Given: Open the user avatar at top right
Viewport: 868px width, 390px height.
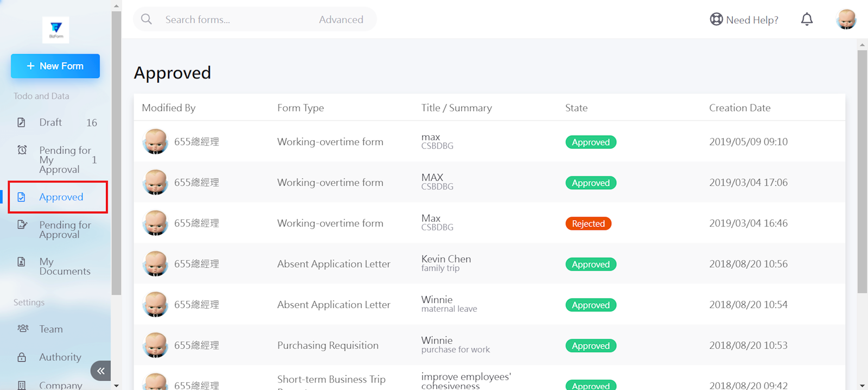Looking at the screenshot, I should 846,20.
